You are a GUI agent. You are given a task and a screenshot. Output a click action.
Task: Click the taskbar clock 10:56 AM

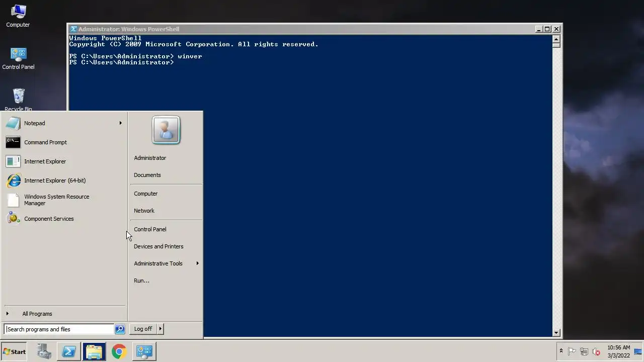618,351
